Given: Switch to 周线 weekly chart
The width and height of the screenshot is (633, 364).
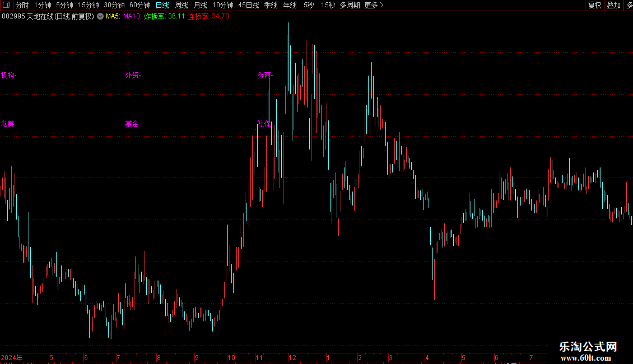Looking at the screenshot, I should click(x=181, y=5).
